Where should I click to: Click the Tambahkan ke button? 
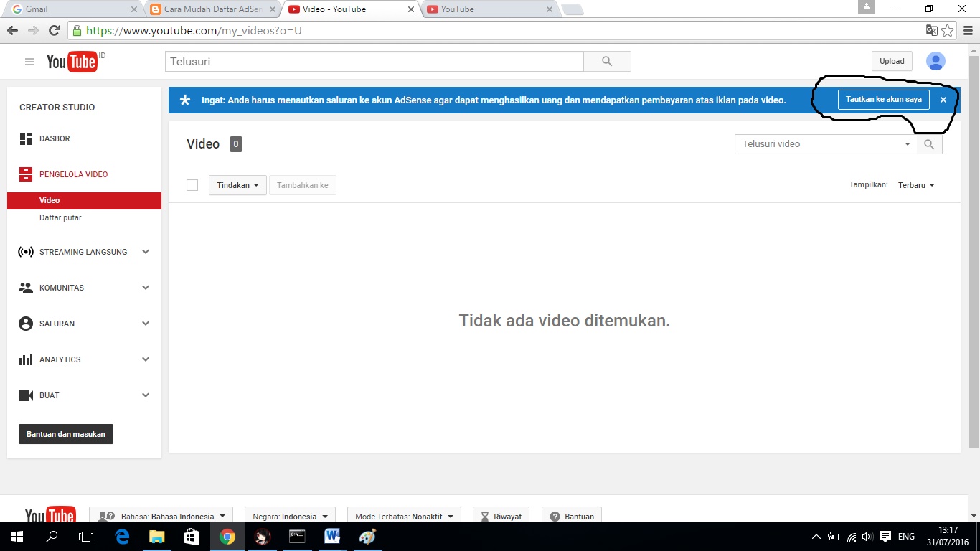pyautogui.click(x=303, y=185)
